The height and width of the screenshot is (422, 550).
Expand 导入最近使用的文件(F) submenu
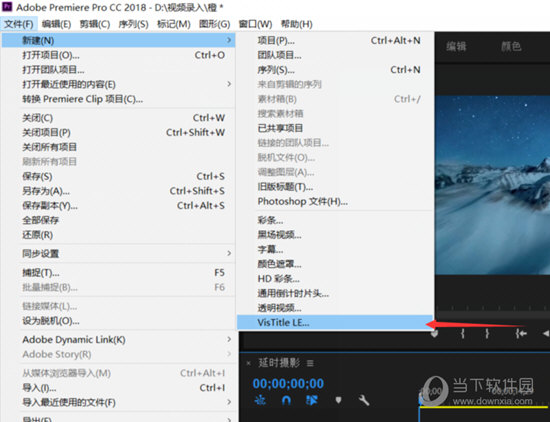pyautogui.click(x=118, y=402)
